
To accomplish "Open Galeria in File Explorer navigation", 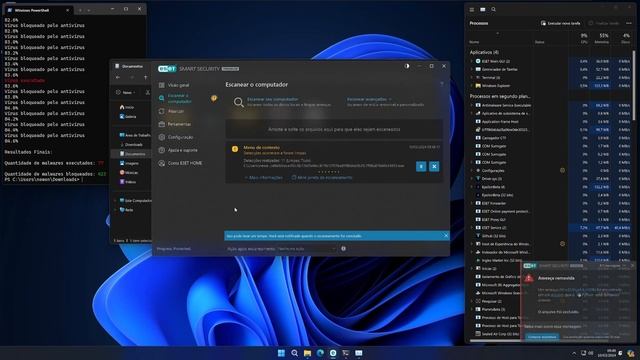I will click(x=128, y=116).
